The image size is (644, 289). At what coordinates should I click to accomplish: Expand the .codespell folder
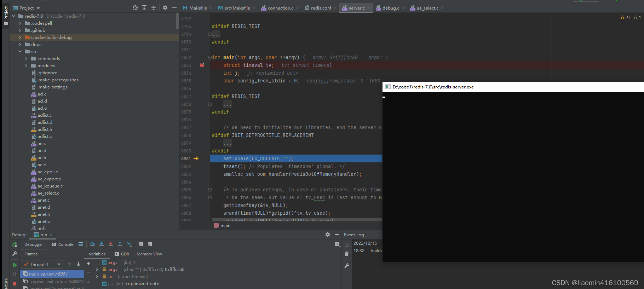tap(20, 23)
